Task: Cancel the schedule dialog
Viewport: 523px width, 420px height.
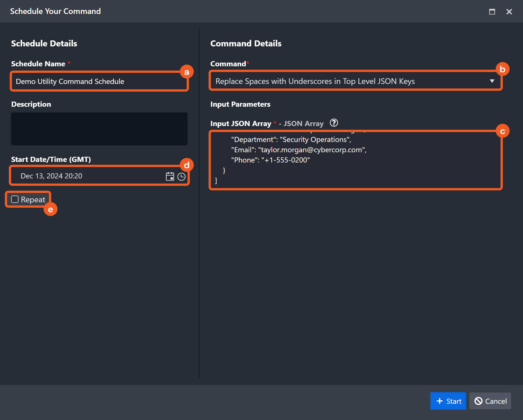Action: (x=490, y=401)
